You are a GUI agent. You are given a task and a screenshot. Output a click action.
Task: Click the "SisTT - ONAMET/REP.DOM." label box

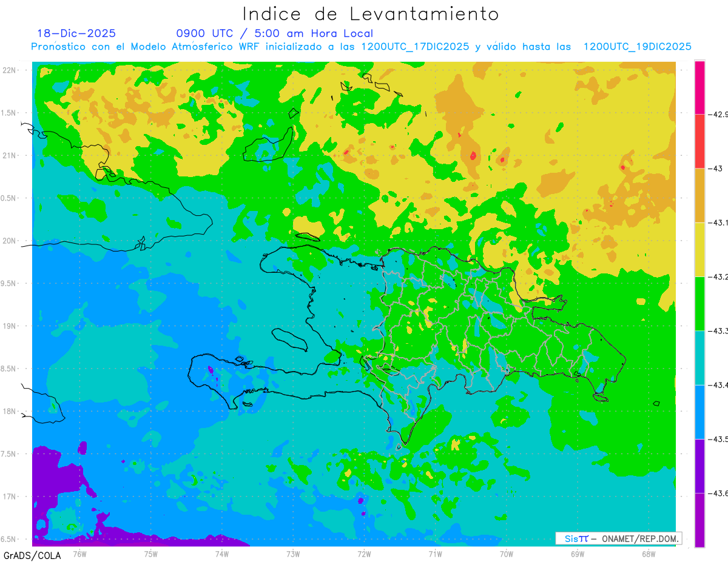(618, 538)
